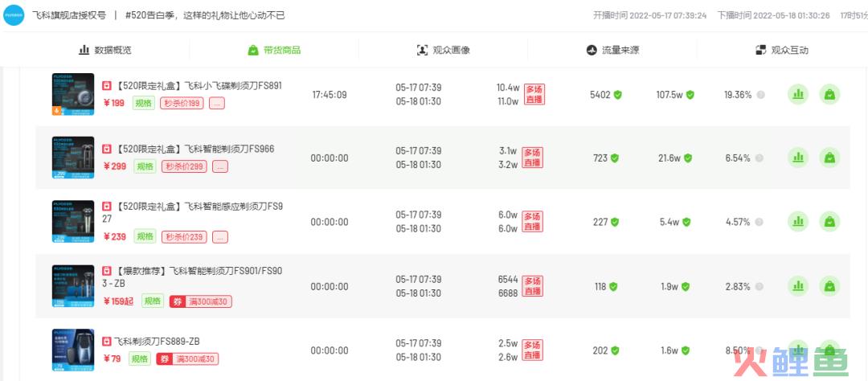Expand more tags after 秒杀价199
Viewport: 868px width, 381px height.
coord(217,103)
